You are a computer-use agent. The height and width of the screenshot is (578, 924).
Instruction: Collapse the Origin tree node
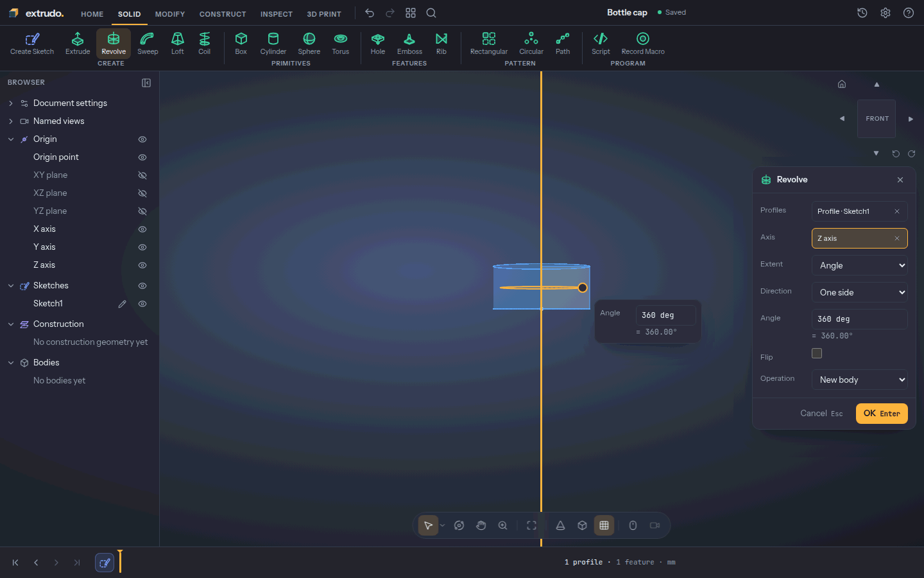click(x=11, y=139)
